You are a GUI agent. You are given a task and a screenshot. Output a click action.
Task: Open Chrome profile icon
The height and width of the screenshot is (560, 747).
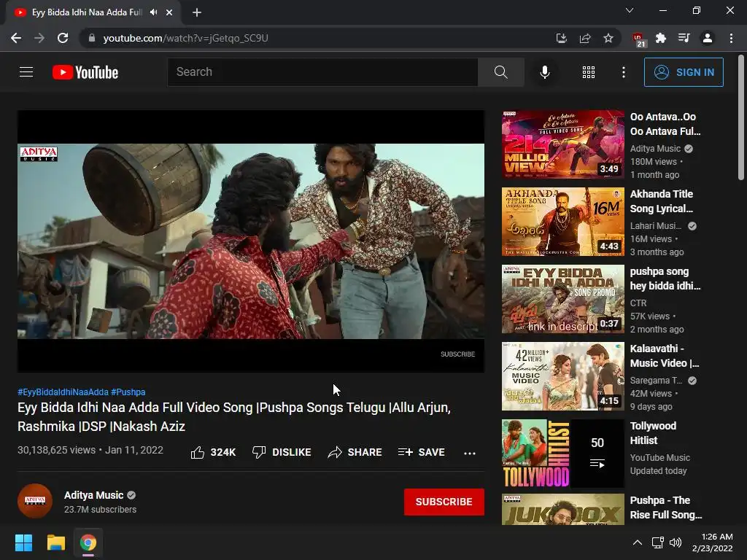click(708, 38)
